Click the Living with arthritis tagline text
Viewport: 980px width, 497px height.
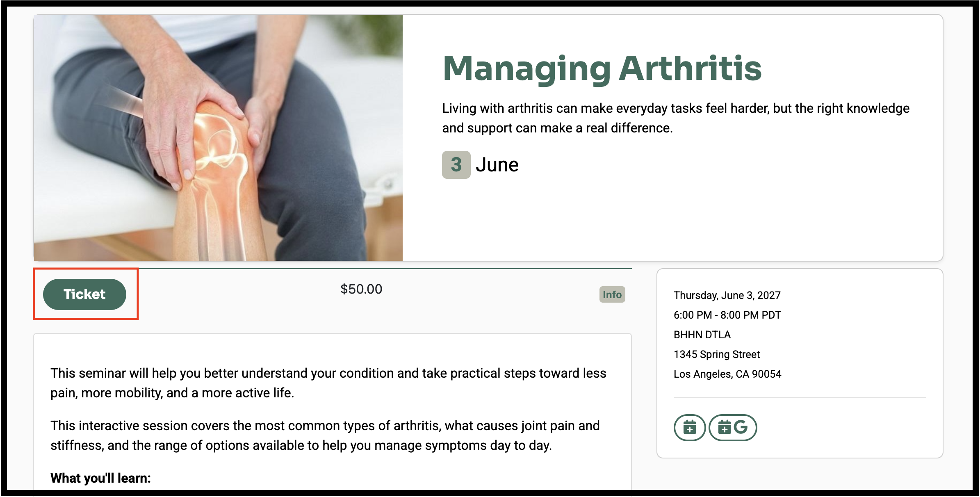[x=676, y=118]
